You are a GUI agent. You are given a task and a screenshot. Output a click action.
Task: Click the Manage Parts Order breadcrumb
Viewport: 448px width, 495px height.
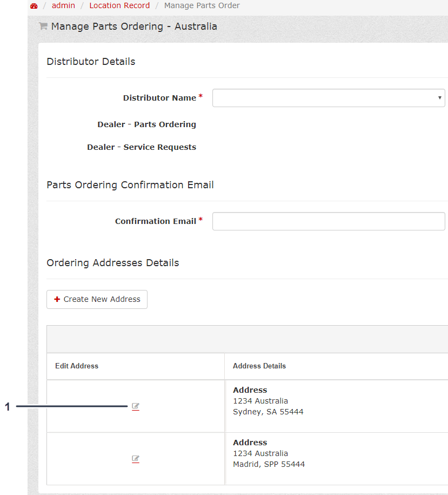pos(202,6)
